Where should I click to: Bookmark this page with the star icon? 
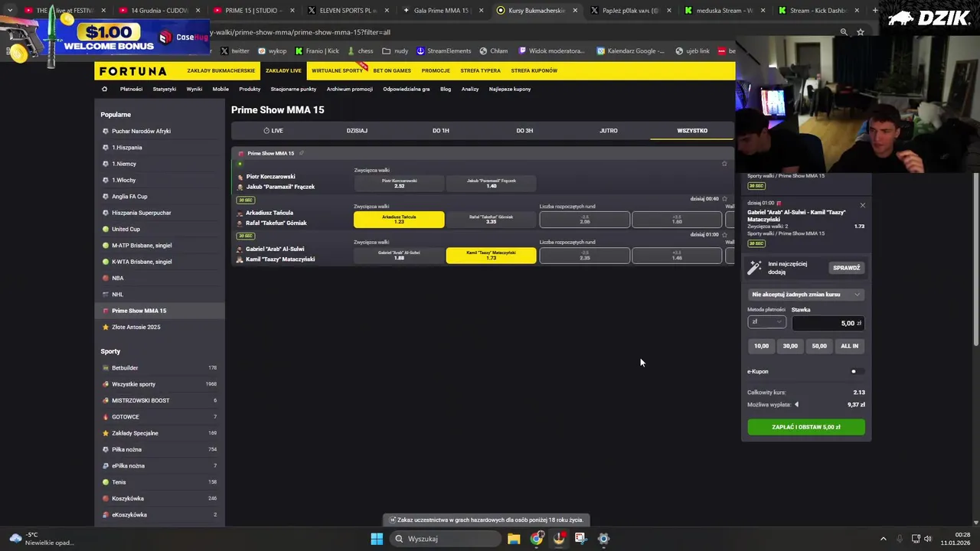[861, 32]
